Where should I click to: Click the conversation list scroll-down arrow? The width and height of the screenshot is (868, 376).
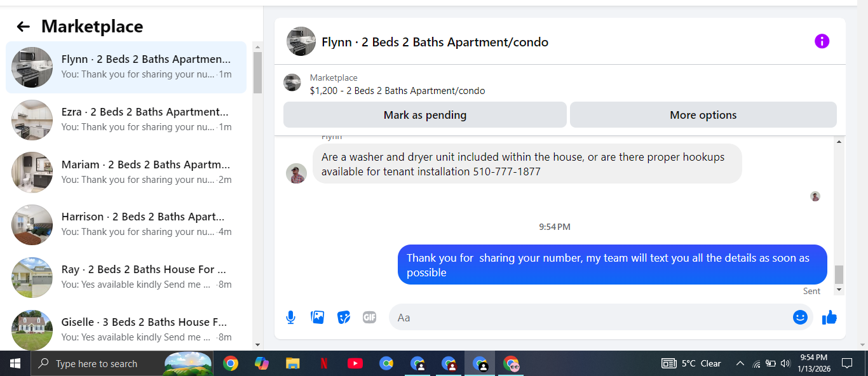[257, 345]
